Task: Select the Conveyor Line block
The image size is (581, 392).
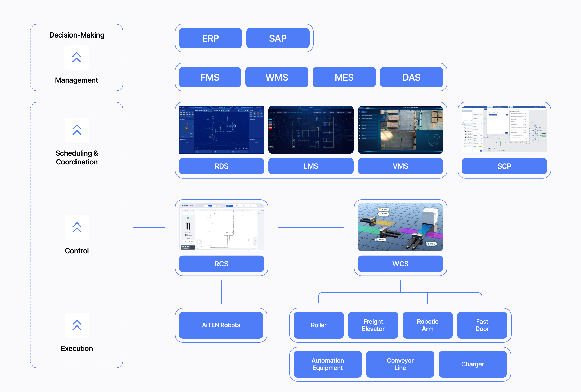Action: [400, 364]
